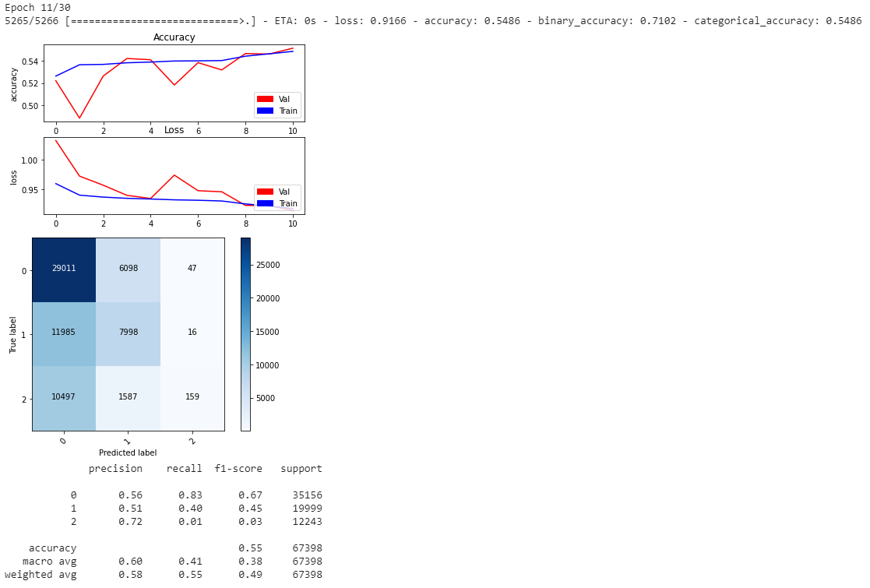This screenshot has height=588, width=870.
Task: Click the Epoch 11/30 text line
Action: click(x=37, y=8)
